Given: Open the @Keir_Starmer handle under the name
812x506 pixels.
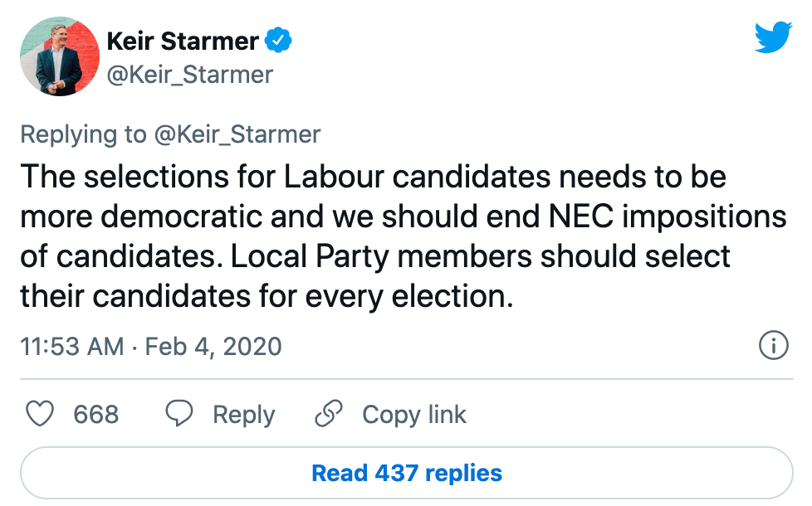Looking at the screenshot, I should (190, 75).
